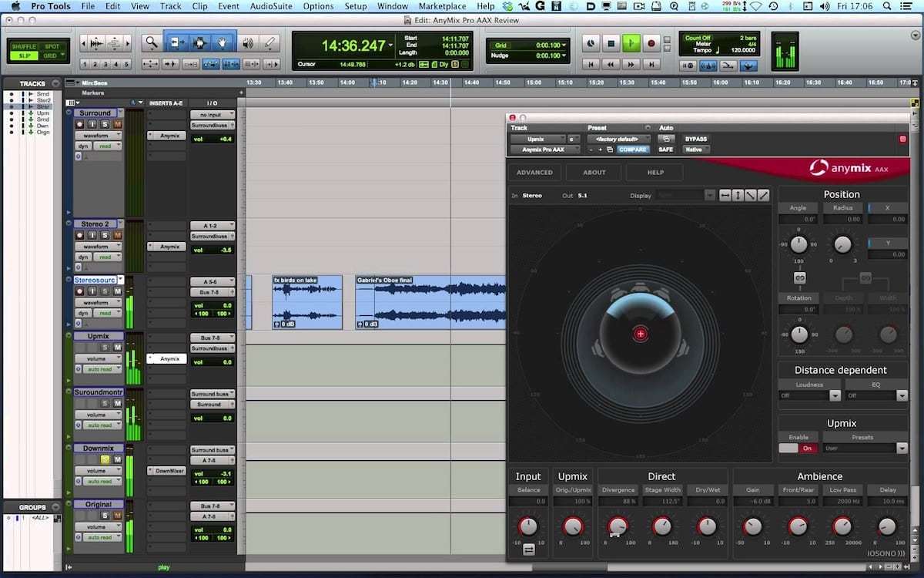Open Surround track waveform view dropdown

pyautogui.click(x=98, y=136)
